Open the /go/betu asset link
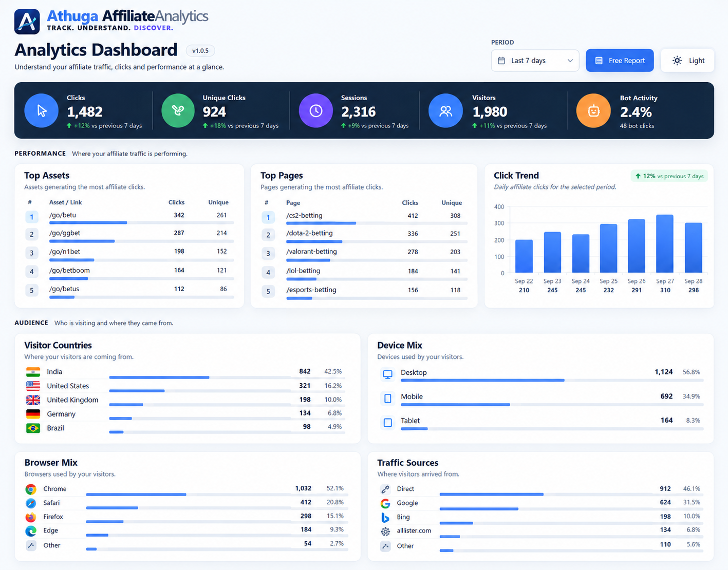 pyautogui.click(x=63, y=215)
